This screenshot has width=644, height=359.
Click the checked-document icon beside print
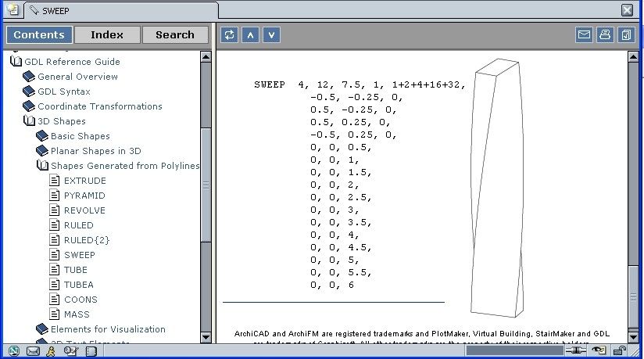(626, 34)
